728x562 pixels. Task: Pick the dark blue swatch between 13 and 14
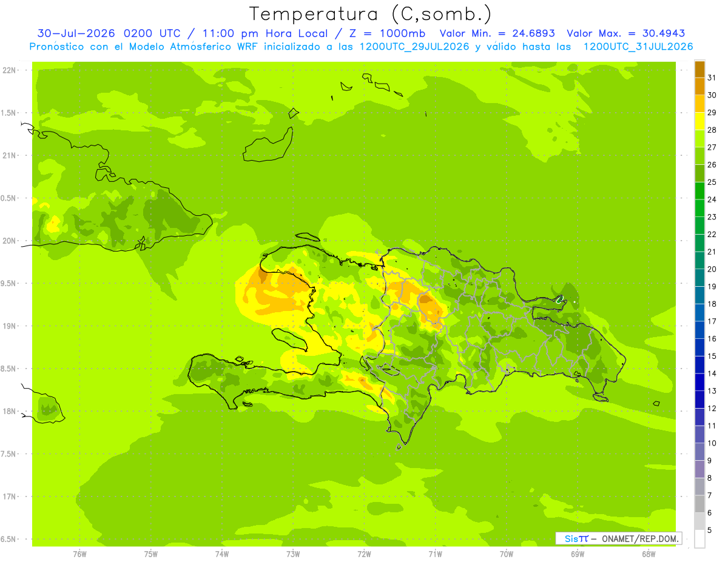(699, 382)
